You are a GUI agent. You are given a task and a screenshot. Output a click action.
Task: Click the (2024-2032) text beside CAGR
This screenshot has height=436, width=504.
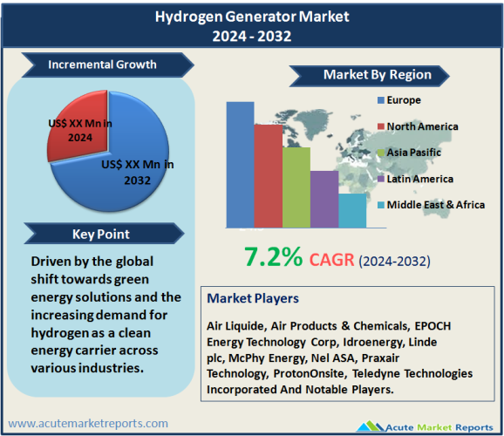[x=394, y=261]
